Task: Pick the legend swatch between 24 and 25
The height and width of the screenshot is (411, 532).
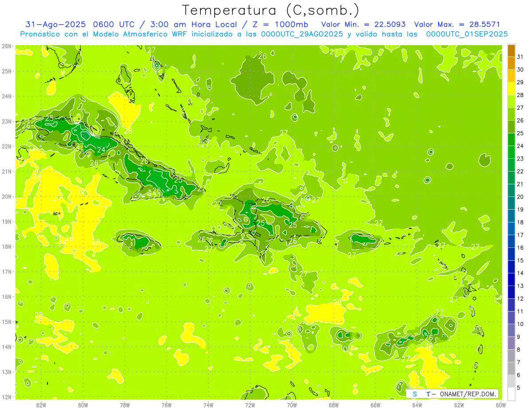Action: click(511, 140)
